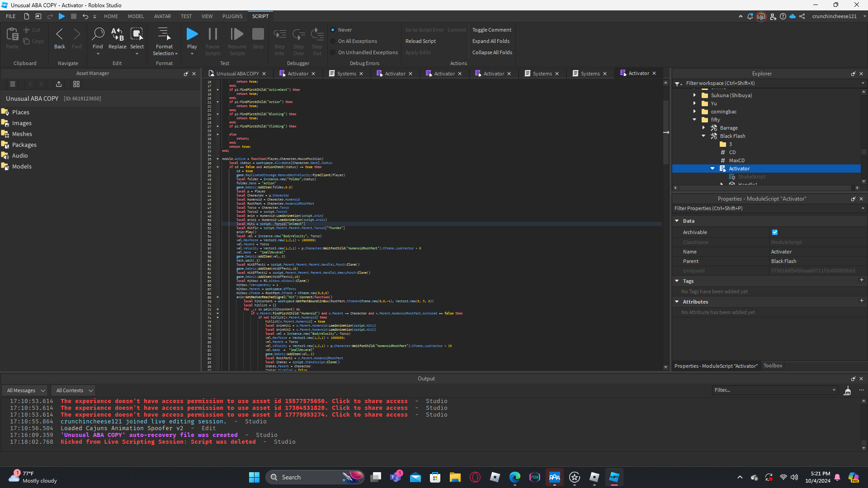Click Toggle Comment
This screenshot has width=868, height=488.
click(492, 30)
